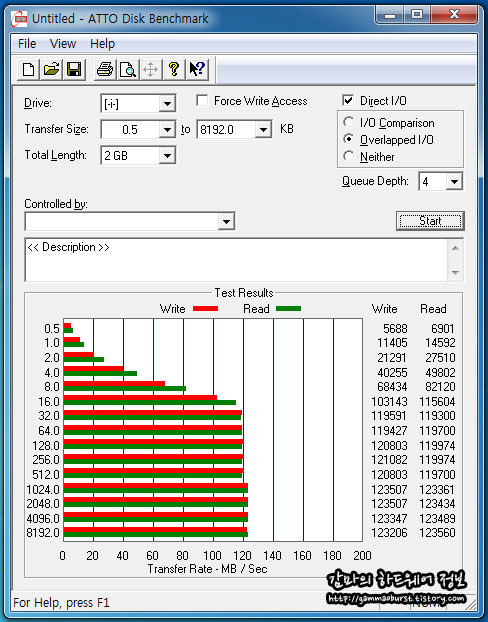The width and height of the screenshot is (488, 622).
Task: Open the Help menu
Action: click(x=102, y=43)
